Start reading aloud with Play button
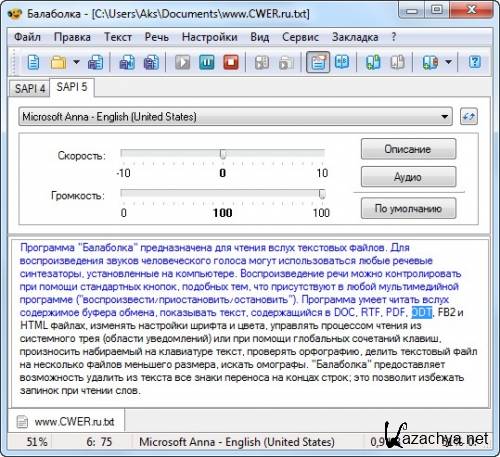500x457 pixels. [x=183, y=62]
